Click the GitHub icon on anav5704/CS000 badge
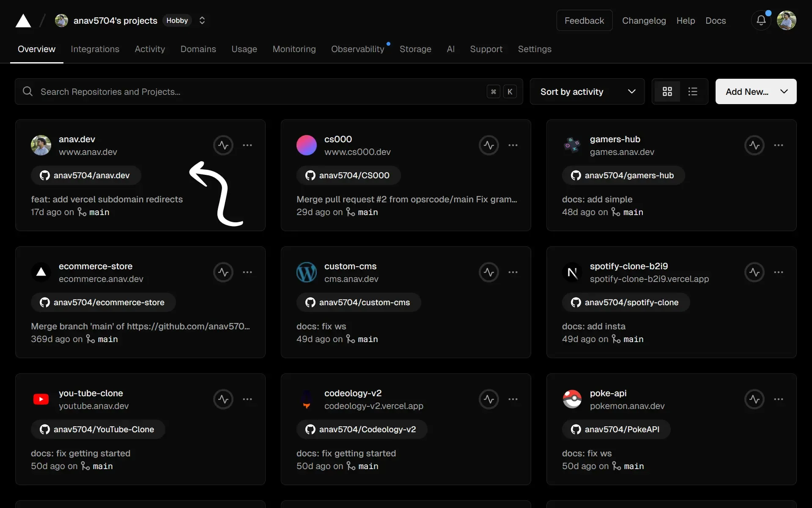This screenshot has height=508, width=812. (310, 175)
